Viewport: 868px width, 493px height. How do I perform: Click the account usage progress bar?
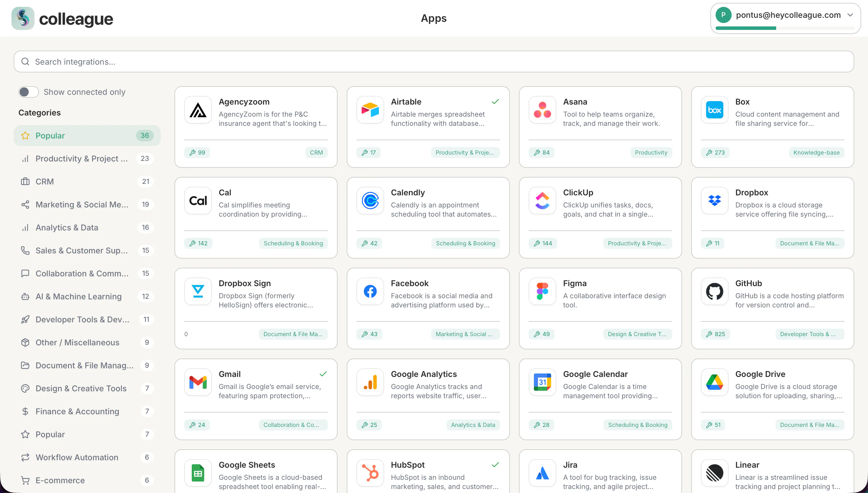785,28
